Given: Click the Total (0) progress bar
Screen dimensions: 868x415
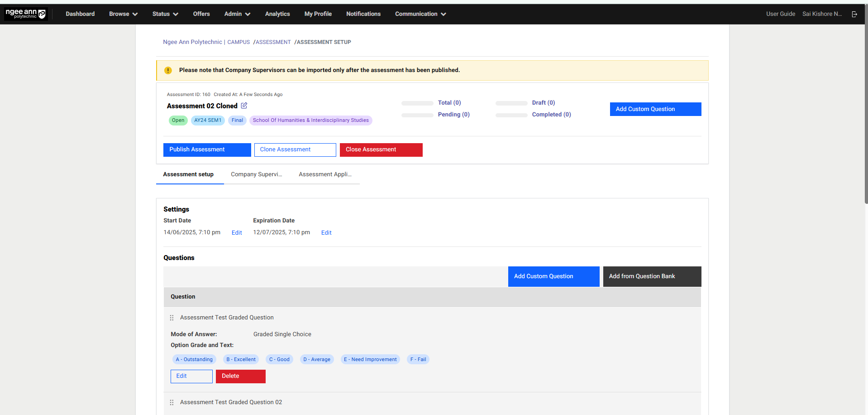Looking at the screenshot, I should [x=417, y=103].
